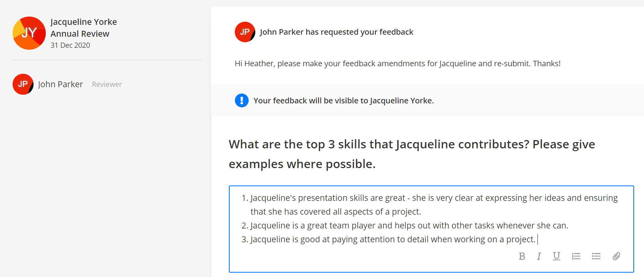Click the feedback visibility notice text
Viewport: 644px width, 277px height.
[x=344, y=101]
